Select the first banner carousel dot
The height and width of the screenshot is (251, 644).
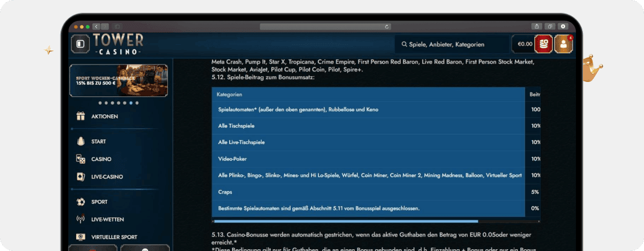[x=100, y=103]
